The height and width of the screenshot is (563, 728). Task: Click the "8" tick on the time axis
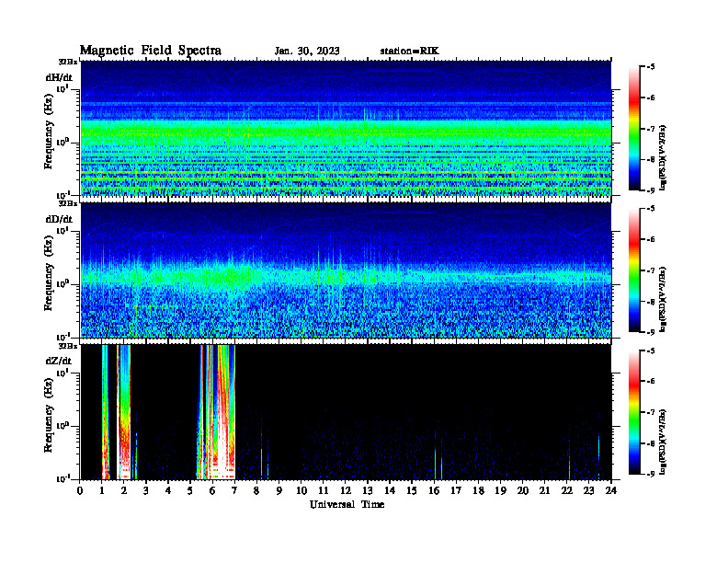tap(256, 490)
